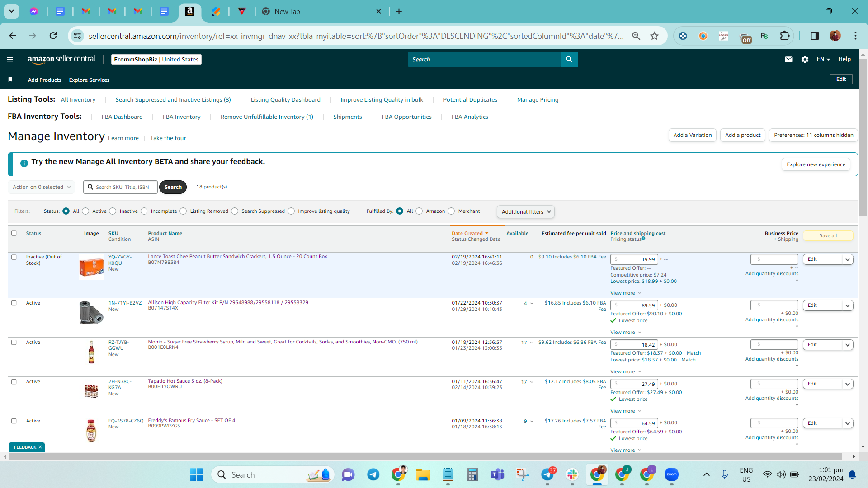Open the Seller Central hamburger menu
Image resolution: width=868 pixels, height=488 pixels.
point(10,59)
